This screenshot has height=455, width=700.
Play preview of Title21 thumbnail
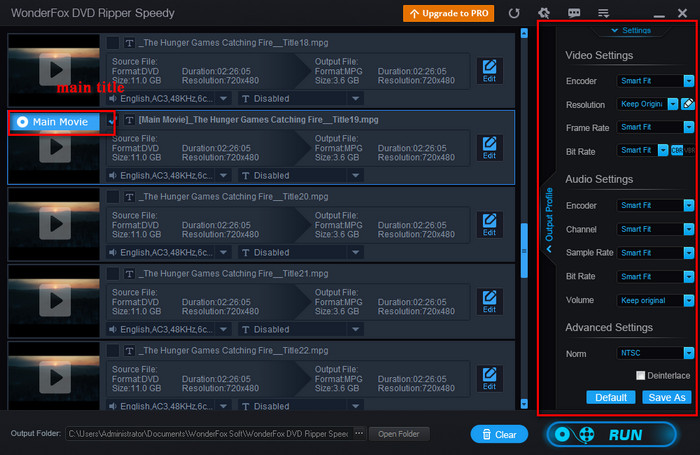coord(55,301)
